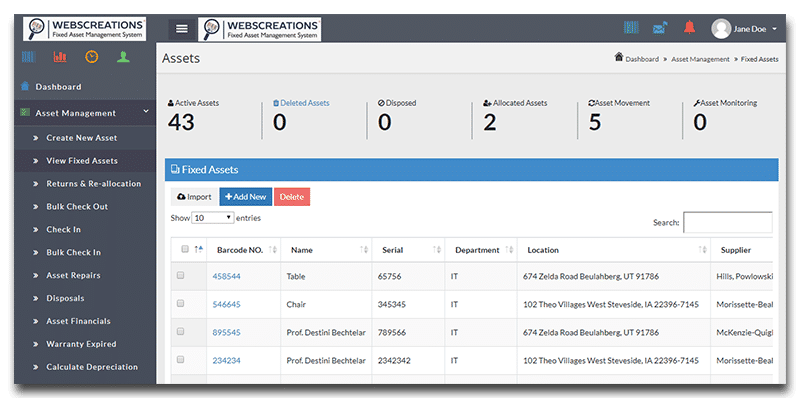The width and height of the screenshot is (800, 398).
Task: Click Dashboard in the breadcrumb
Action: click(x=642, y=59)
